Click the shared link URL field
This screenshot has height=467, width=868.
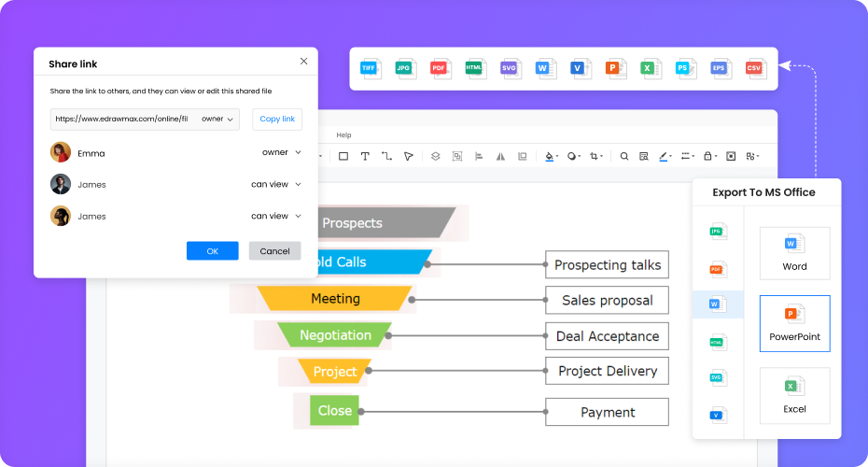pyautogui.click(x=123, y=120)
